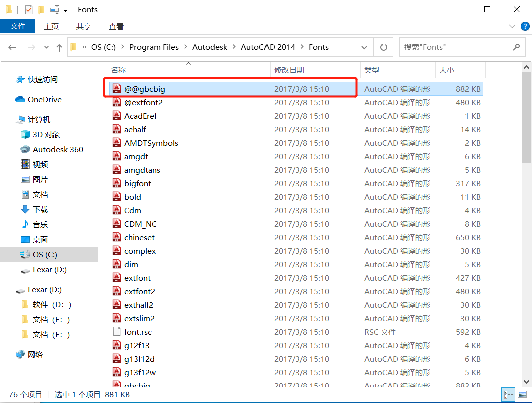This screenshot has height=403, width=532.
Task: Open the Customize Quick Access Toolbar dropdown
Action: 65,10
